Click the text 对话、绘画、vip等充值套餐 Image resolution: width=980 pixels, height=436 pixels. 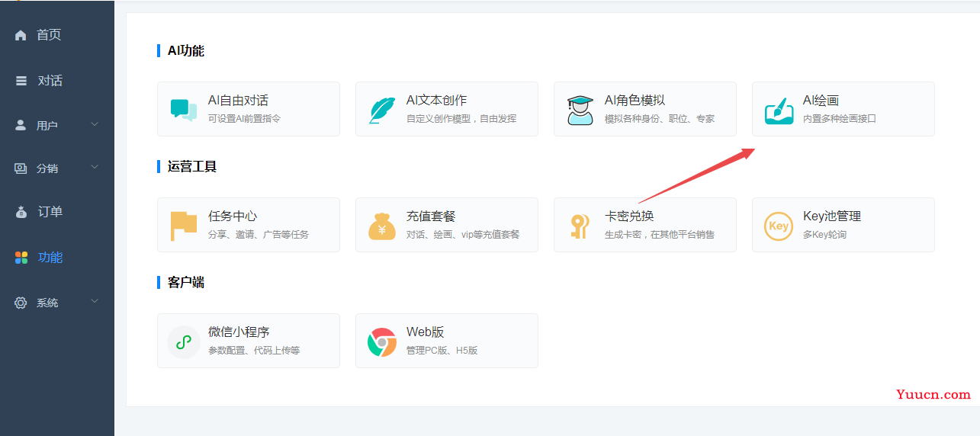pyautogui.click(x=463, y=235)
